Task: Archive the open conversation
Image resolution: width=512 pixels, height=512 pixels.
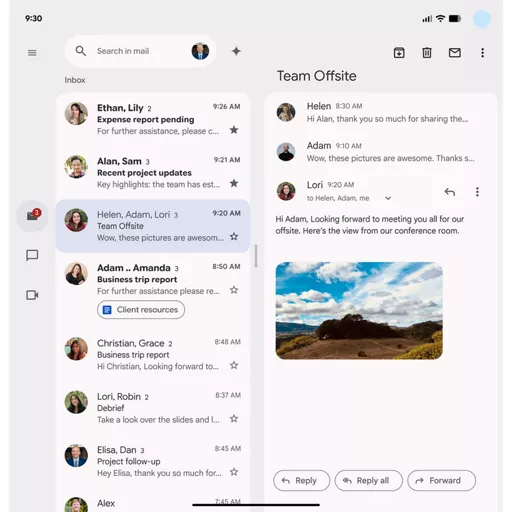Action: (399, 53)
